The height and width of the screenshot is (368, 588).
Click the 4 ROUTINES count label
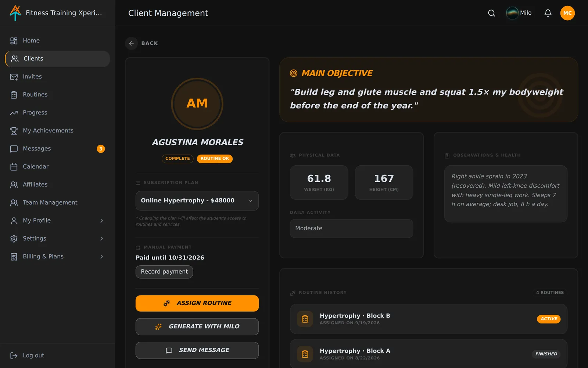pyautogui.click(x=550, y=293)
